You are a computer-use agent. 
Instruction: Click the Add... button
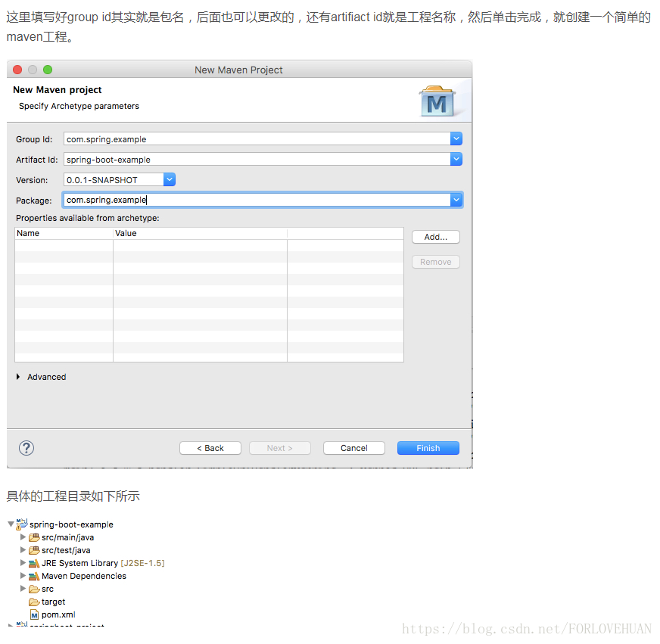[x=436, y=237]
